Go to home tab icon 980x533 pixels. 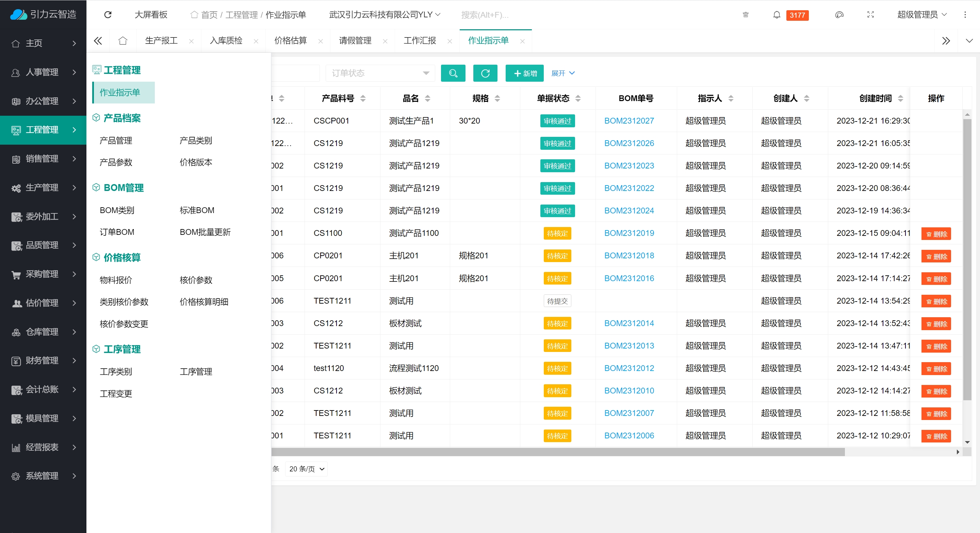tap(122, 41)
